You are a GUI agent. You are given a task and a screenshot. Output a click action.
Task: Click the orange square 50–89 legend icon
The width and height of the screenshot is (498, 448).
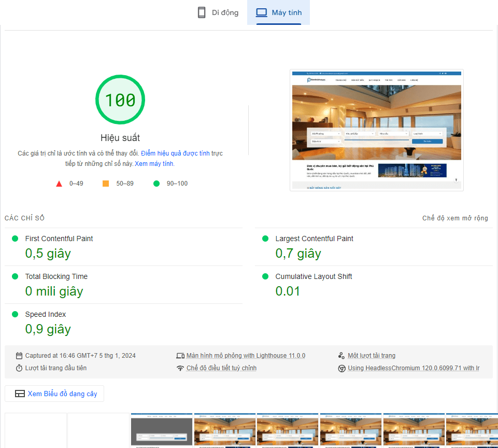(106, 184)
